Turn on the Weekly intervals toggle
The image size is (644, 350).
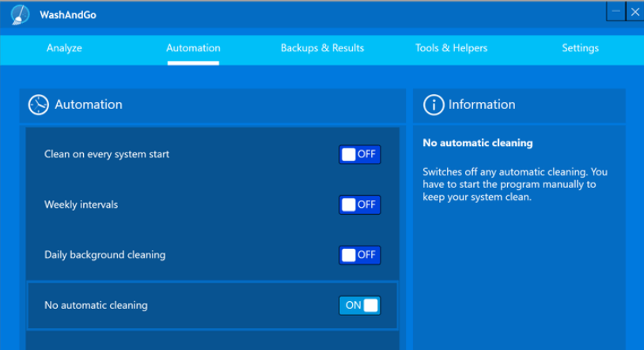pos(359,205)
